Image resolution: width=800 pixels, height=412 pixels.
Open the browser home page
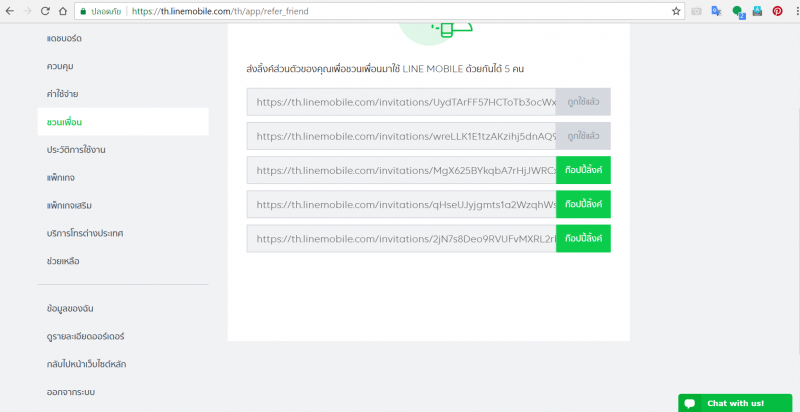pyautogui.click(x=63, y=11)
